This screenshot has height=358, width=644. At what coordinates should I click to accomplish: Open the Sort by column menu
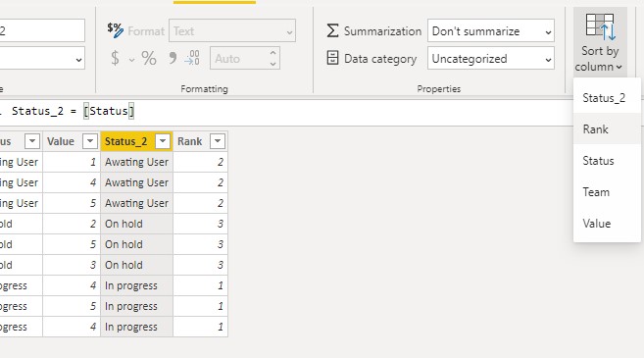(x=600, y=42)
